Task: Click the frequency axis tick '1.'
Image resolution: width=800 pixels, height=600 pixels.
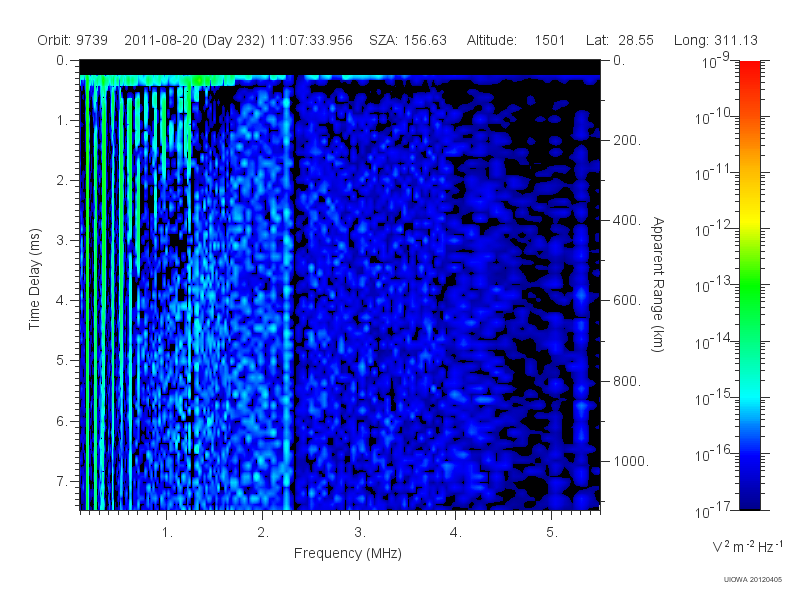Action: [167, 533]
